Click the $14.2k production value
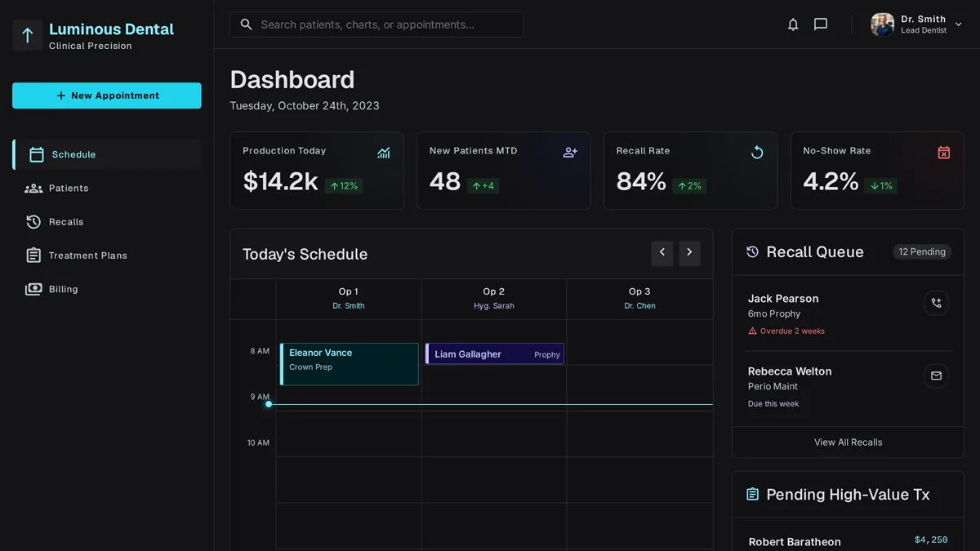Image resolution: width=980 pixels, height=551 pixels. point(280,181)
